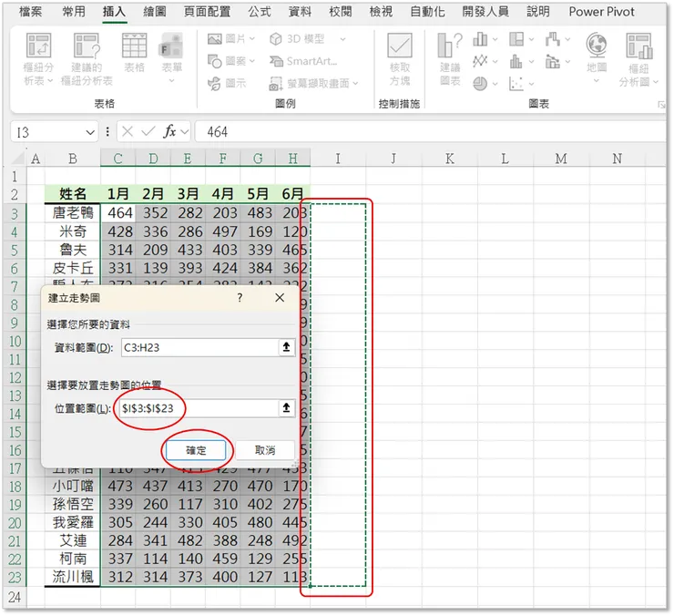
Task: Click the Recommended PivotTables (建議的樞紐分析表) icon
Action: pos(87,46)
